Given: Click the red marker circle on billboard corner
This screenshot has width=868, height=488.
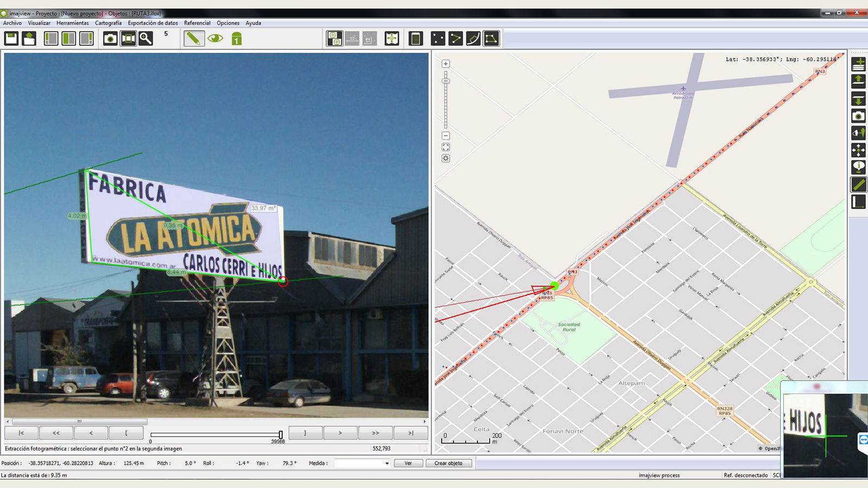Looking at the screenshot, I should click(283, 281).
